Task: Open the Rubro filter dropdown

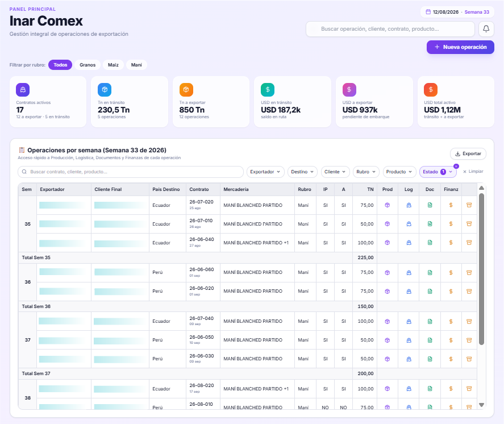Action: coord(366,172)
